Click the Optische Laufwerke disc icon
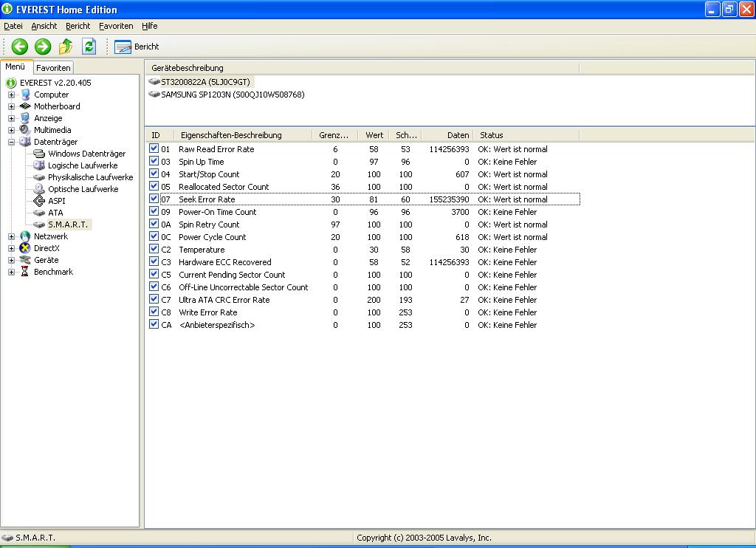The height and width of the screenshot is (548, 756). point(39,189)
